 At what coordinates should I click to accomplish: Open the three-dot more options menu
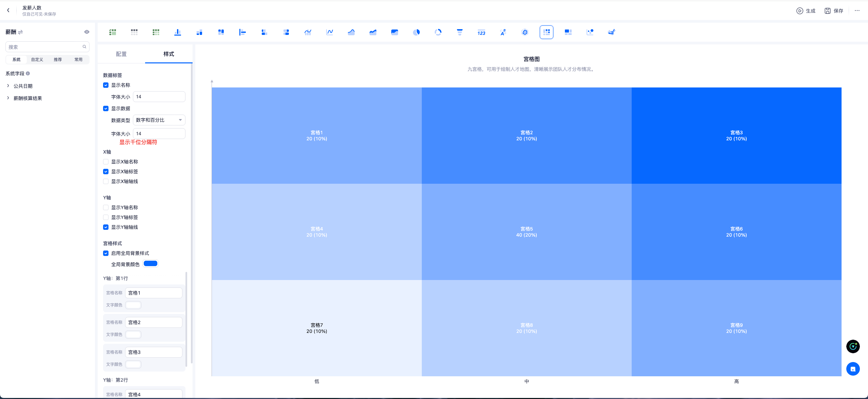point(857,11)
